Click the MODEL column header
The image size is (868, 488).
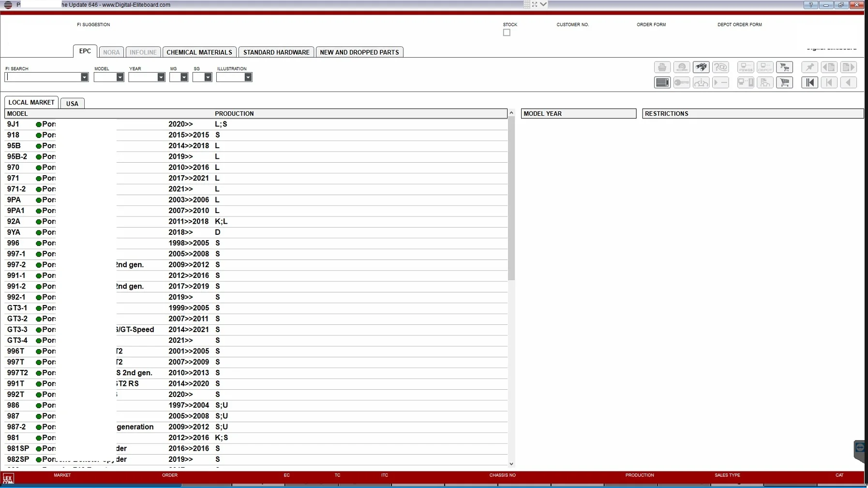17,114
